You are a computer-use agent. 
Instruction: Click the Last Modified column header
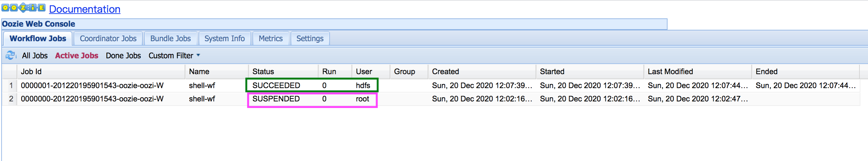[670, 71]
